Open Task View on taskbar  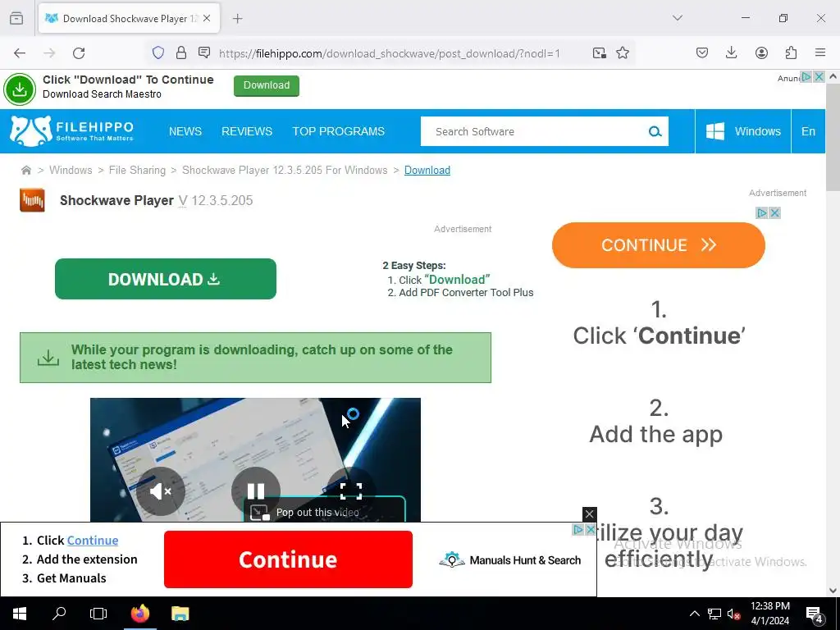click(98, 614)
